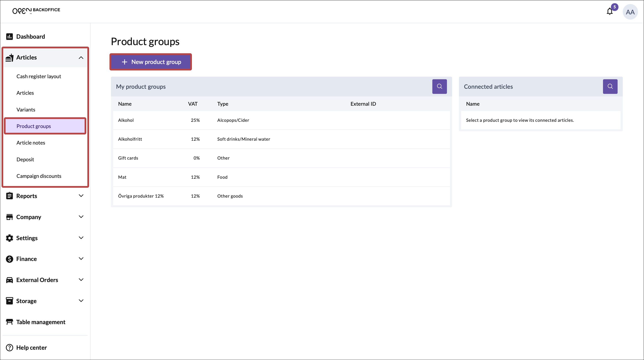The height and width of the screenshot is (360, 644).
Task: Click the Connected articles search icon
Action: tap(610, 87)
